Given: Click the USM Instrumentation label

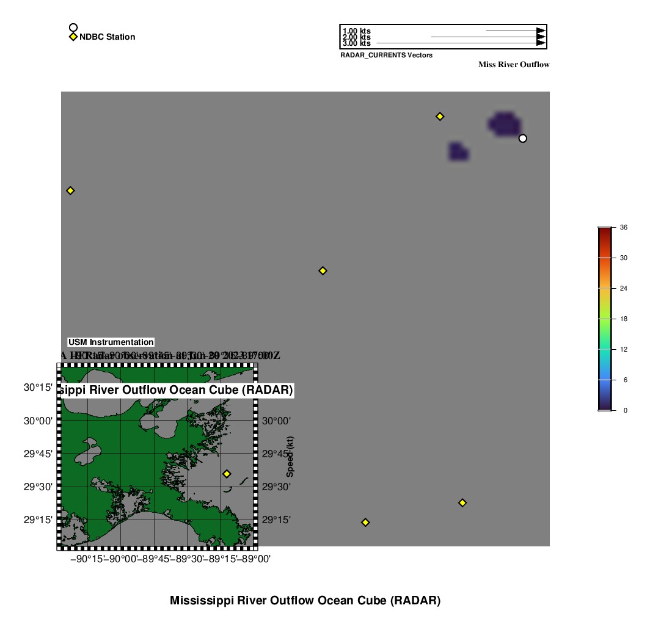Looking at the screenshot, I should click(x=111, y=342).
